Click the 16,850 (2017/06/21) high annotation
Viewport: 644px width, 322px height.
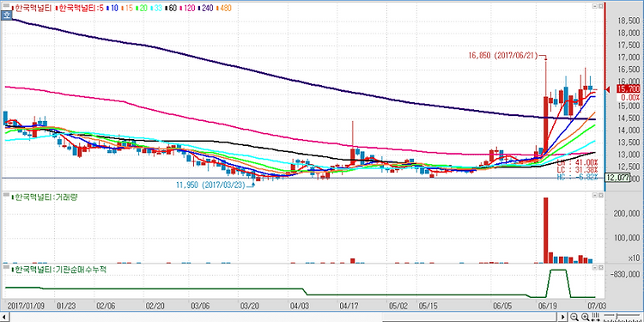(x=503, y=56)
